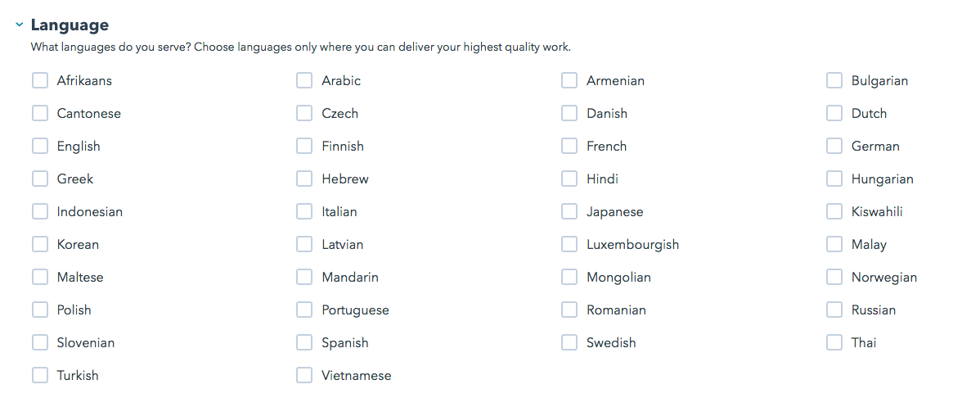Tick the Thai checkbox
980x407 pixels.
pos(834,342)
